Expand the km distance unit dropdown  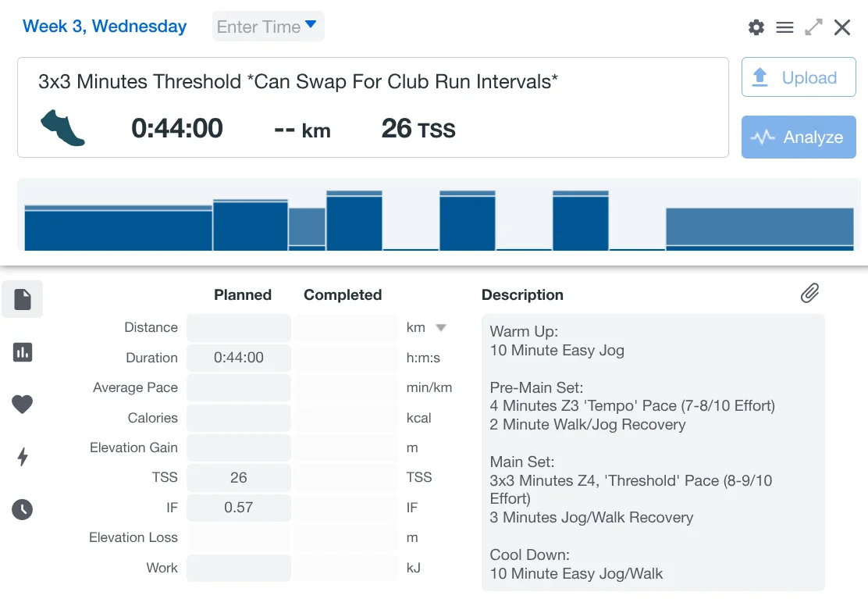click(x=440, y=328)
